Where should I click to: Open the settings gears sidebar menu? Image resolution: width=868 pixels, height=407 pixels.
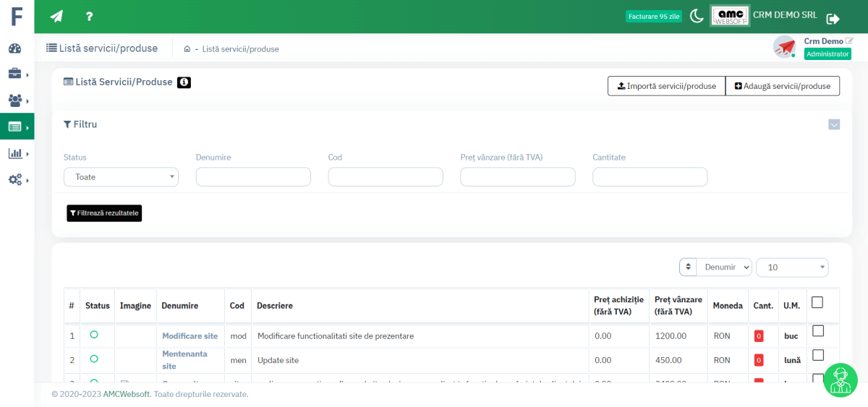pyautogui.click(x=15, y=179)
